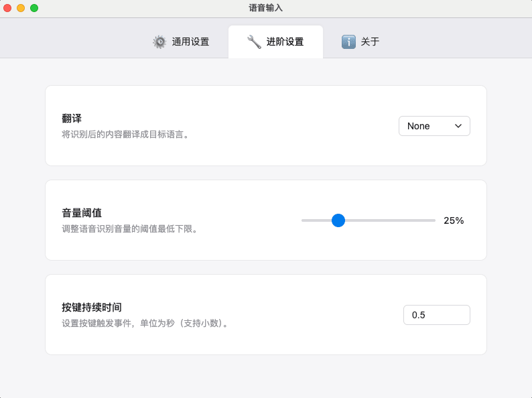Switch to the 关于 tab label
Image resolution: width=532 pixels, height=398 pixels.
click(x=370, y=42)
